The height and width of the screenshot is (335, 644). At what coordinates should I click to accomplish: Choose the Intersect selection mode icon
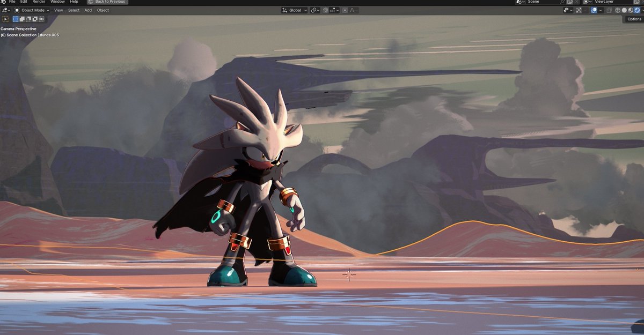coord(41,19)
